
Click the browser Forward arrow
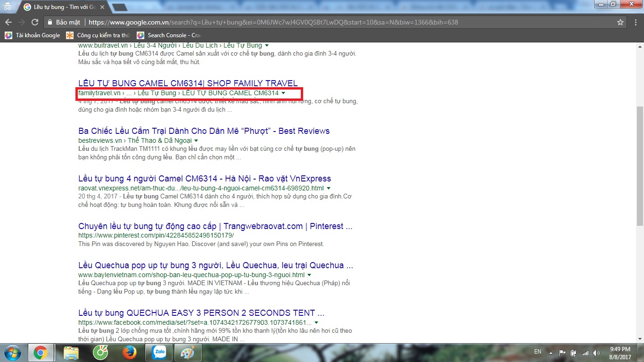point(22,22)
